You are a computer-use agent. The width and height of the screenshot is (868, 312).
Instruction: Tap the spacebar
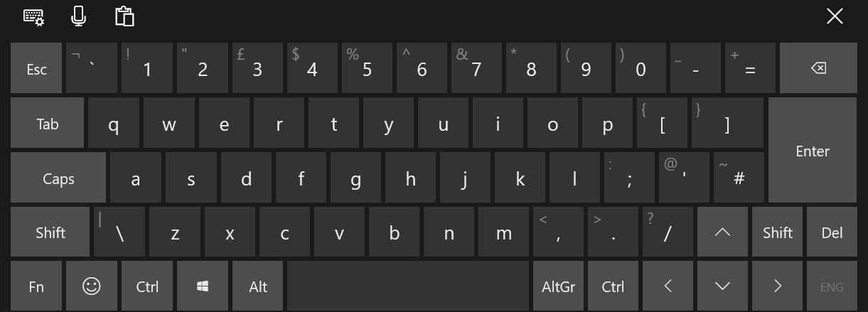click(x=408, y=286)
